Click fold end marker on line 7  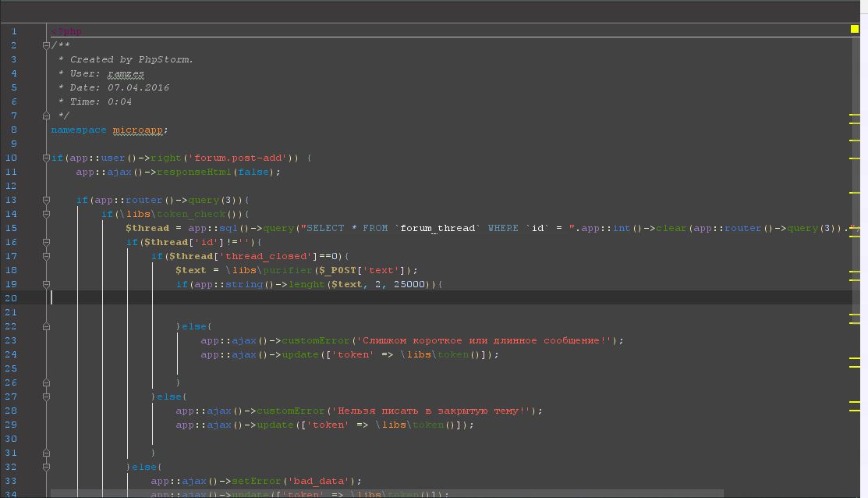click(46, 116)
